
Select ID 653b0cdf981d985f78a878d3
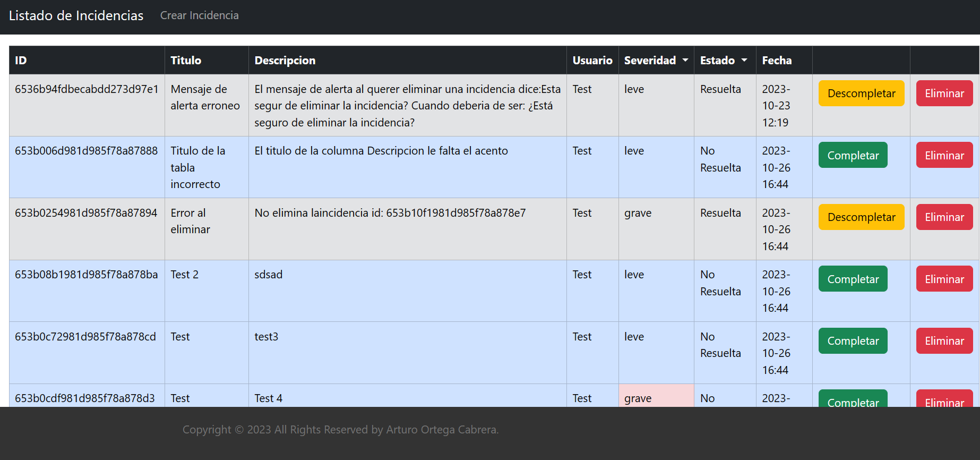point(85,398)
